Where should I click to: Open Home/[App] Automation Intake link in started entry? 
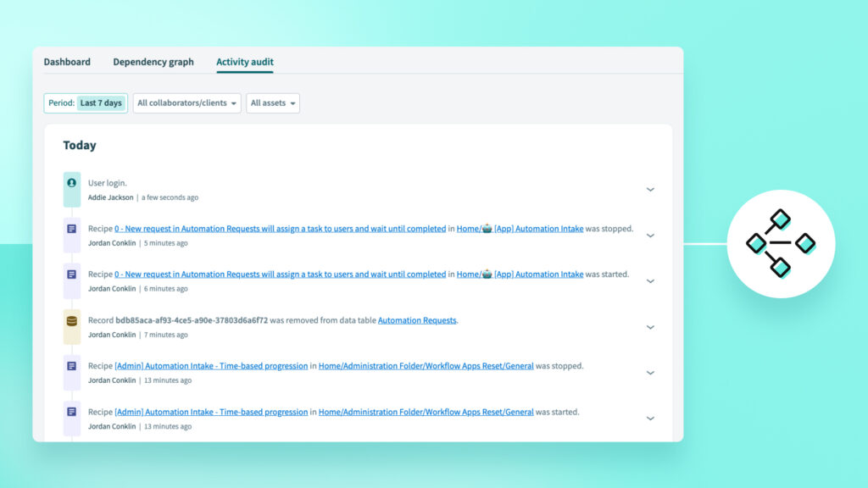[x=520, y=274]
